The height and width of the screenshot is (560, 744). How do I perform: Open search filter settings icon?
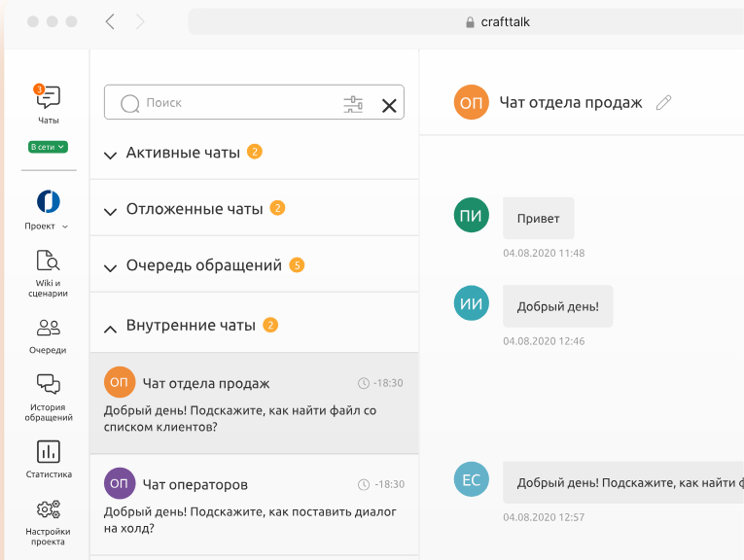(x=353, y=104)
